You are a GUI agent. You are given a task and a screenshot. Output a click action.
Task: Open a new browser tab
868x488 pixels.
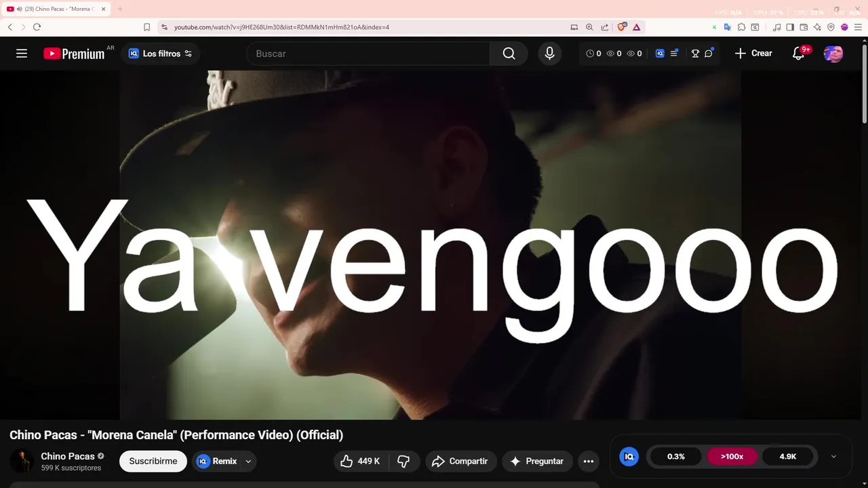(120, 9)
